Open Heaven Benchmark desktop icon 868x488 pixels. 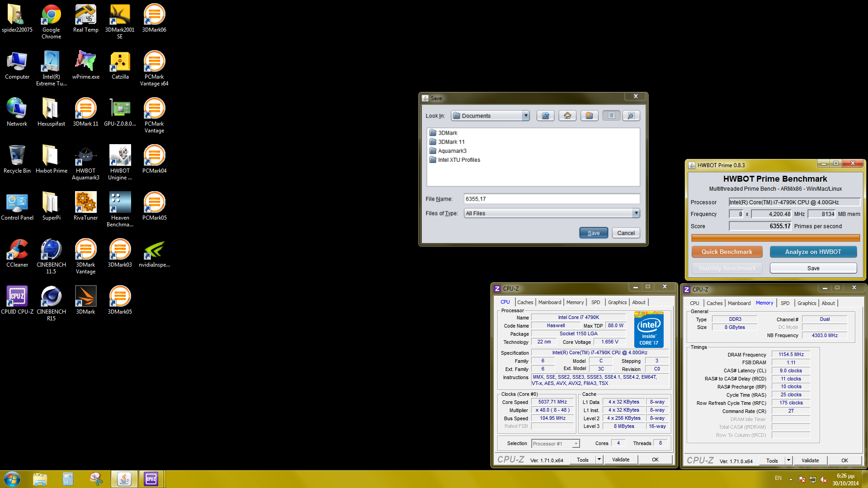120,209
